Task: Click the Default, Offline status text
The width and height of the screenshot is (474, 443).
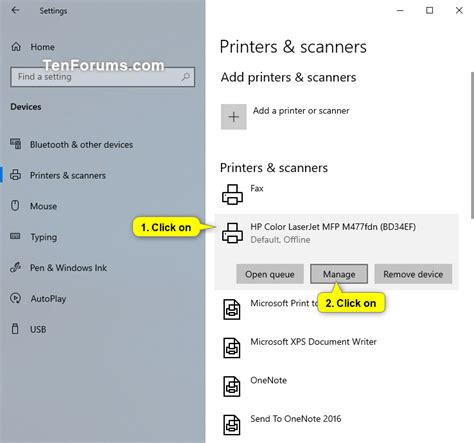Action: (280, 240)
